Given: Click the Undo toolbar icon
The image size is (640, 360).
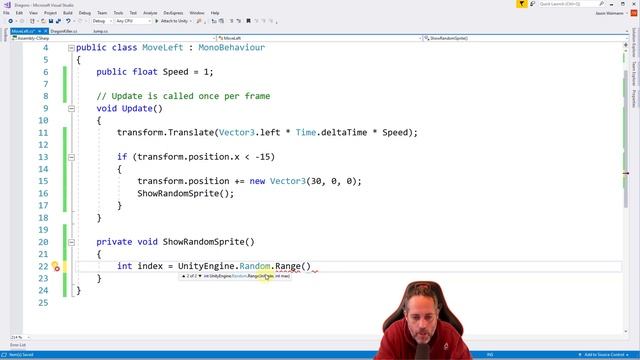Looking at the screenshot, I should 68,21.
